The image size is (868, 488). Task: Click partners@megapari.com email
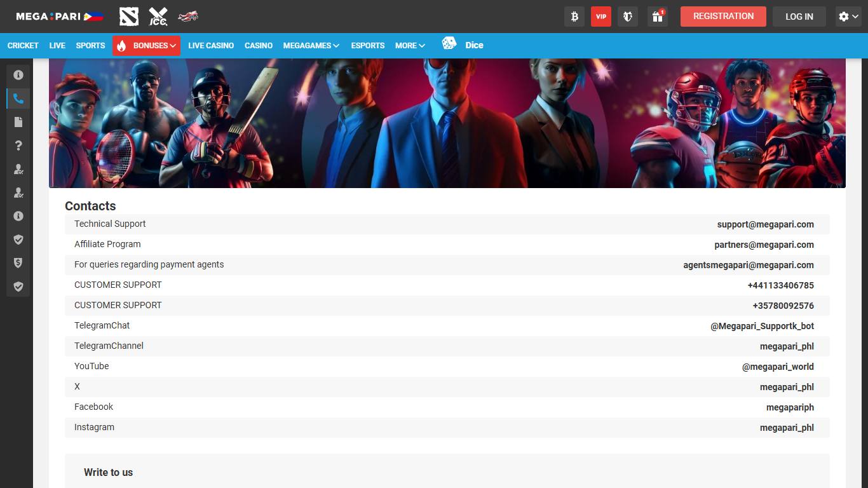pyautogui.click(x=764, y=245)
